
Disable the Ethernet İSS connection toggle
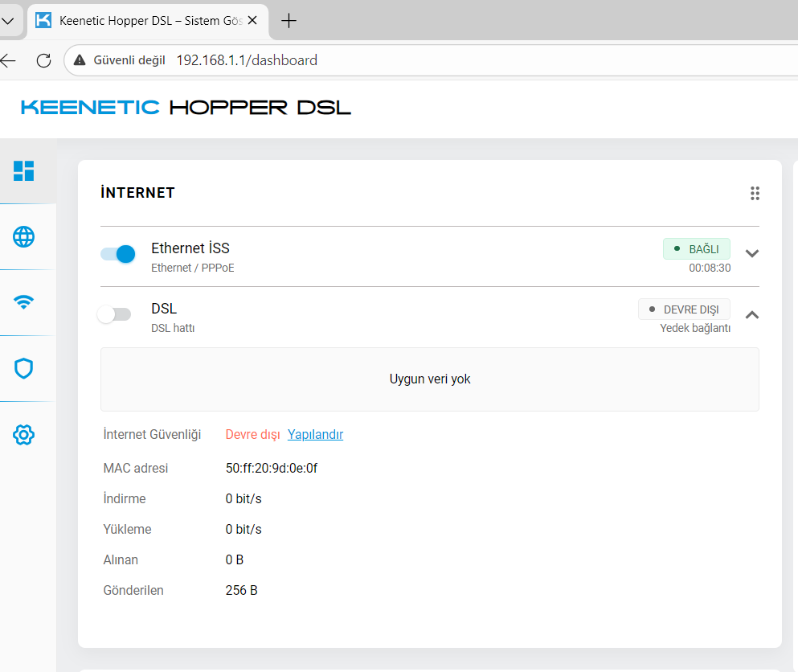point(118,253)
